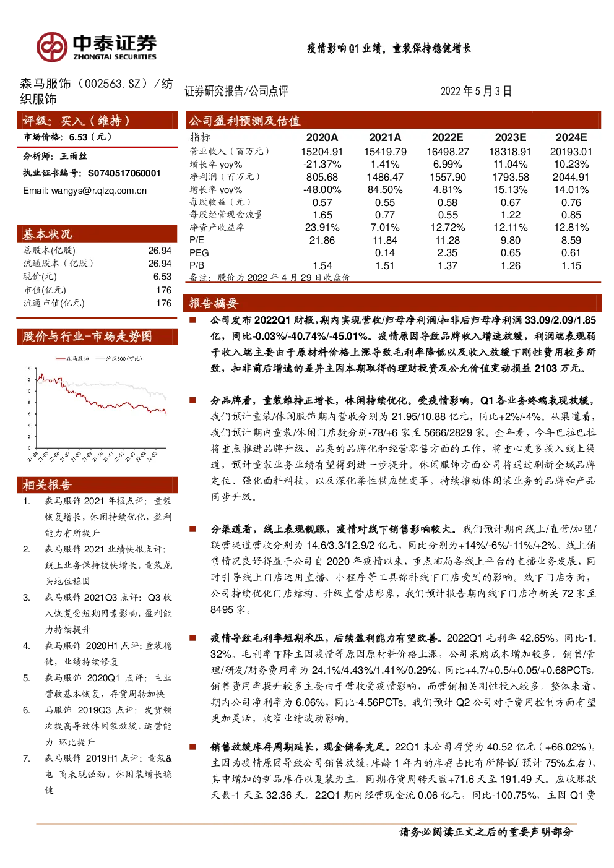
Task: Open related report 5 2020Q1点评
Action: 108,685
